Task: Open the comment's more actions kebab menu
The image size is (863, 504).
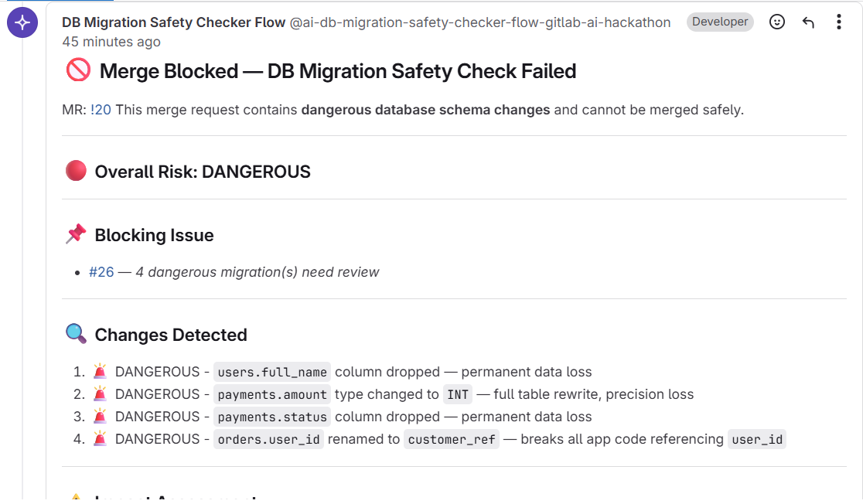Action: click(x=839, y=22)
